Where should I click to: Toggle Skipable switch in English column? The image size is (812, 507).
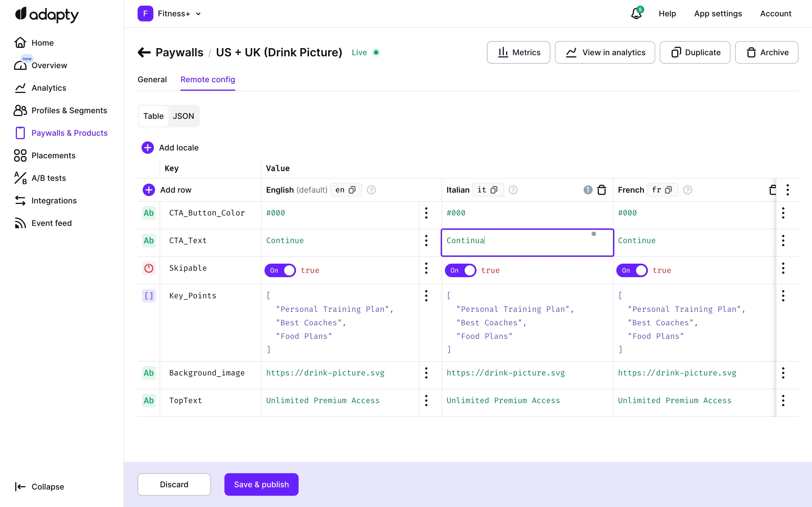pos(280,270)
